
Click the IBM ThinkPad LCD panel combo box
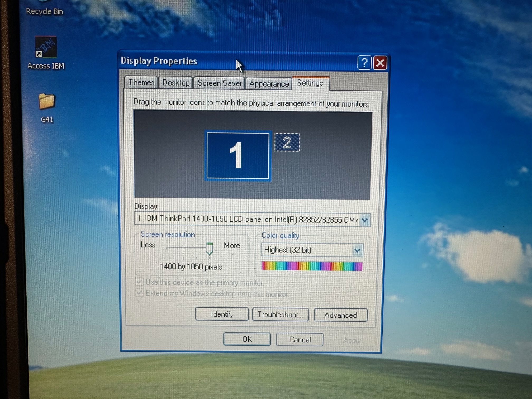(x=247, y=219)
